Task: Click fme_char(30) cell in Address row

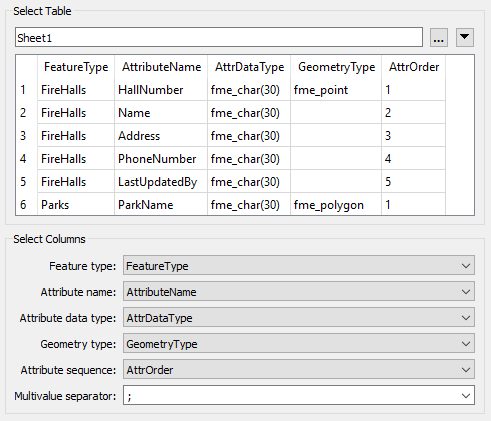Action: [x=249, y=136]
